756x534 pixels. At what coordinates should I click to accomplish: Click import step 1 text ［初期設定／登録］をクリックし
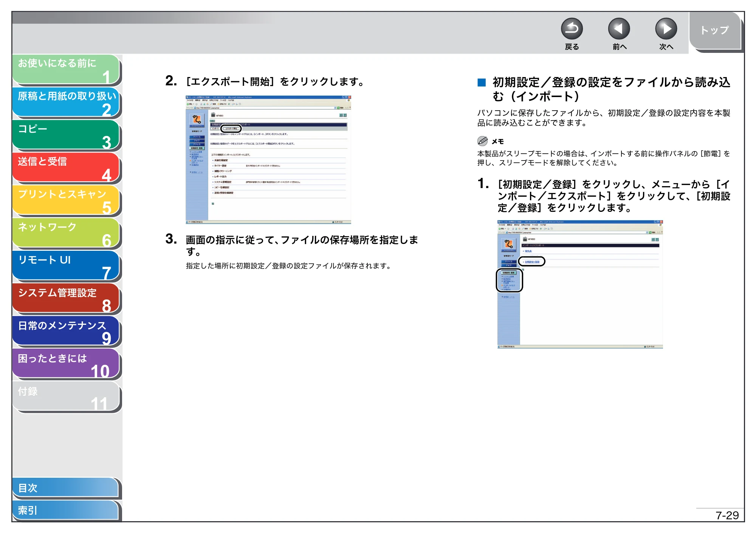click(x=614, y=196)
